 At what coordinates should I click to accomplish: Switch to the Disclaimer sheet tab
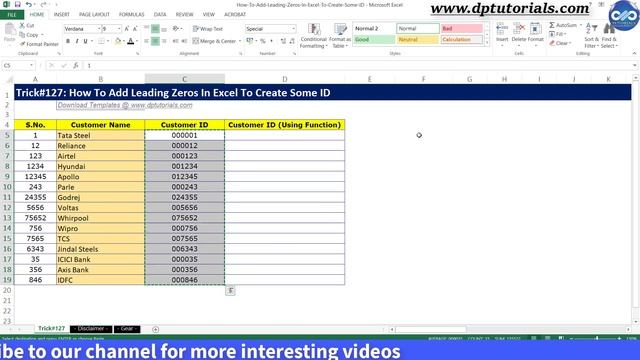pos(91,329)
